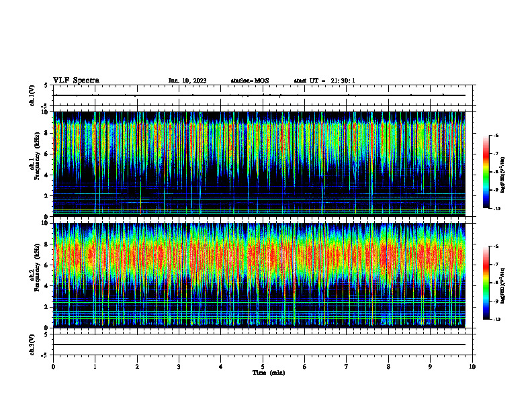Click the ch.2 frequency tick label "2"
Screen dimensions: 532x411
pyautogui.click(x=46, y=307)
